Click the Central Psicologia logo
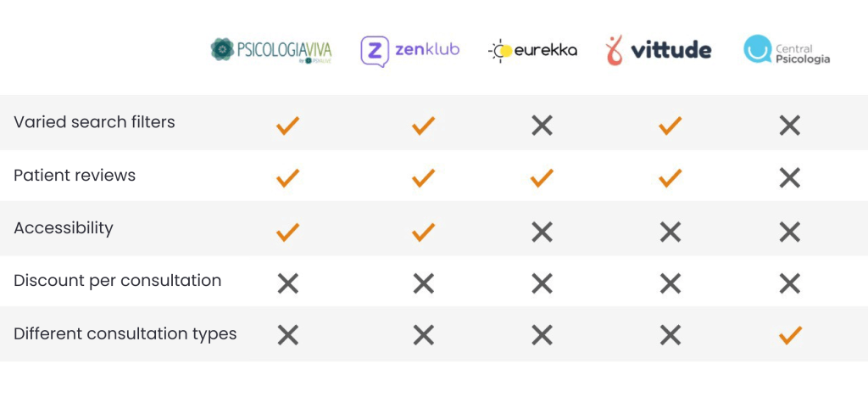Screen dimensions: 868x403 pyautogui.click(x=787, y=50)
